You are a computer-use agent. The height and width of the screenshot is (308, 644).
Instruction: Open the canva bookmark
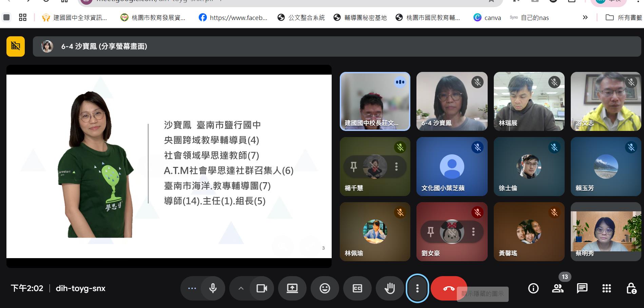point(487,18)
